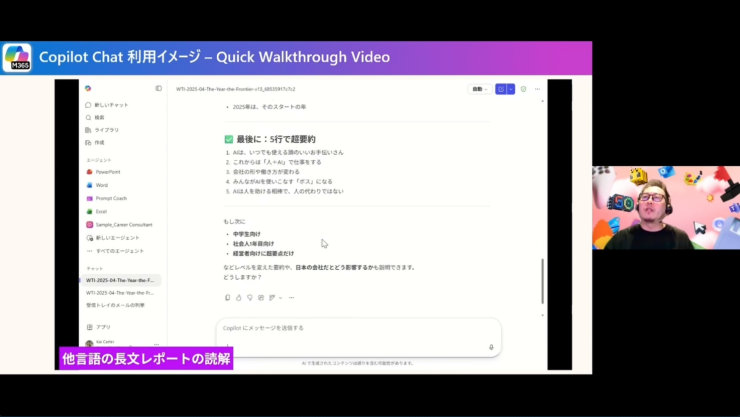
Task: Open the Prompt Coach agent
Action: click(107, 199)
